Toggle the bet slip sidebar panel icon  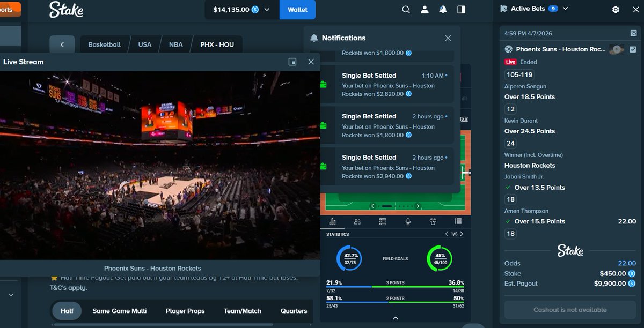click(x=461, y=10)
